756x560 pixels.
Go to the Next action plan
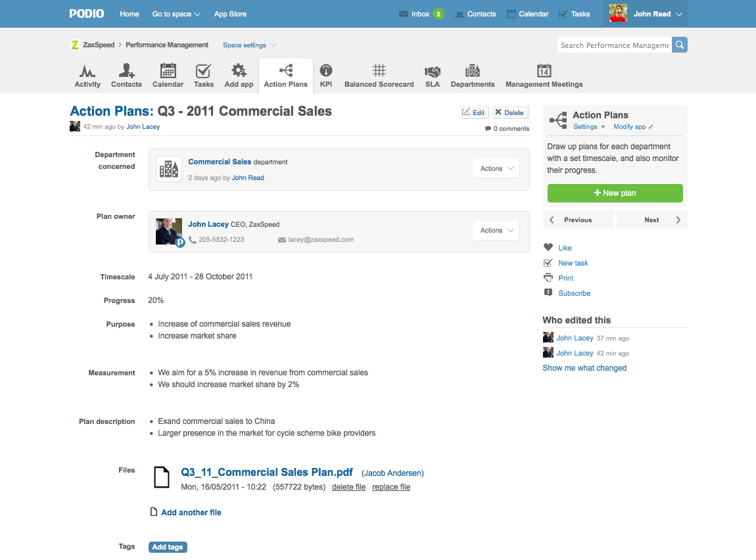(x=651, y=220)
